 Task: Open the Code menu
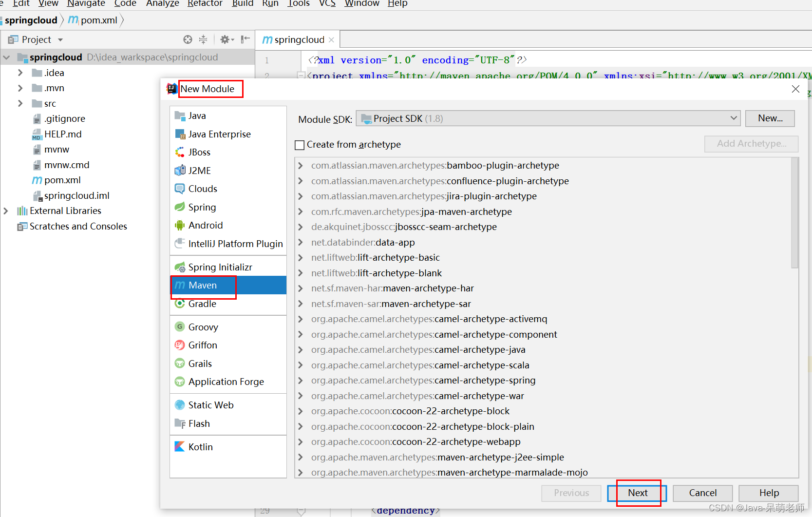[x=125, y=3]
